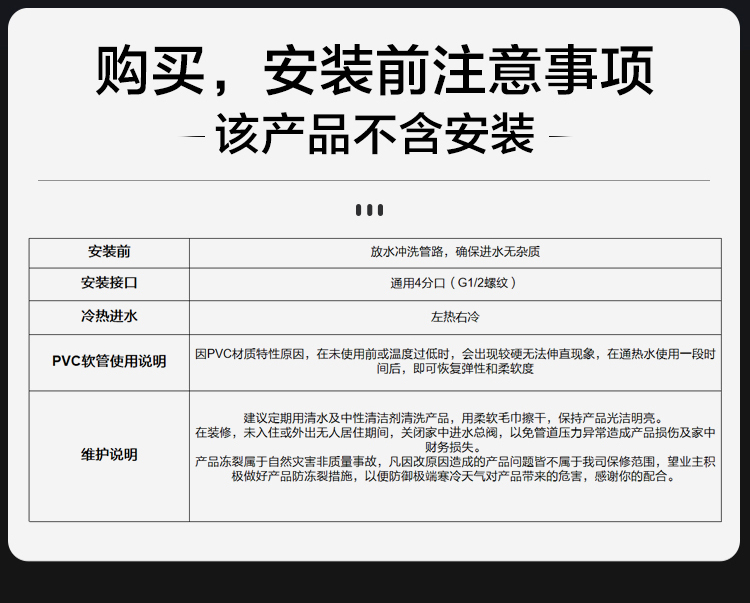This screenshot has width=750, height=603.
Task: Click the left dot of the three-dot indicator
Action: [x=359, y=210]
